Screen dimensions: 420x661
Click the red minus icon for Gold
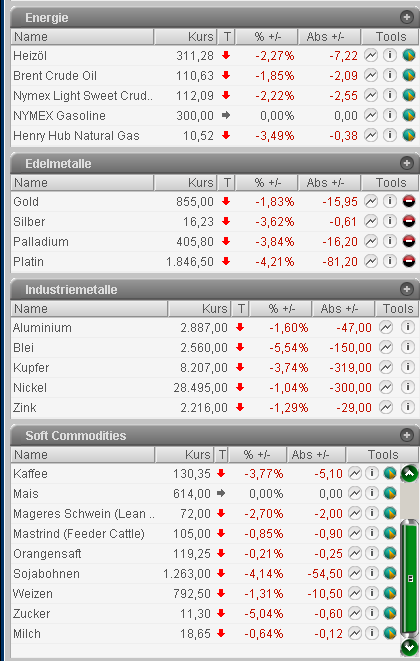point(409,202)
